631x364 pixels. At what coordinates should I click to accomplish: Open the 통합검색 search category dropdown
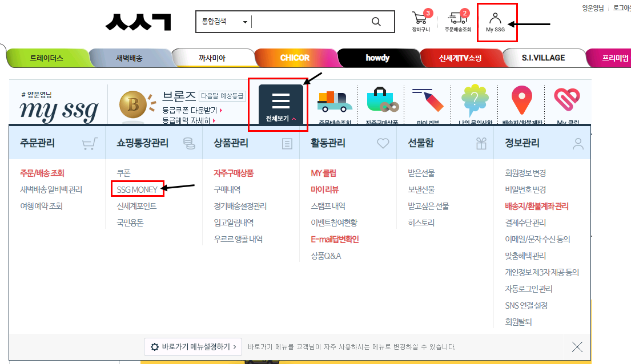224,22
